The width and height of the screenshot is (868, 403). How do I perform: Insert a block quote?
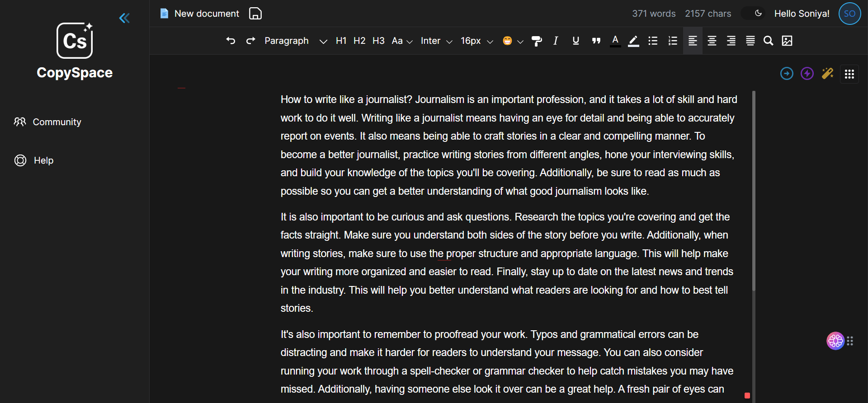(596, 41)
